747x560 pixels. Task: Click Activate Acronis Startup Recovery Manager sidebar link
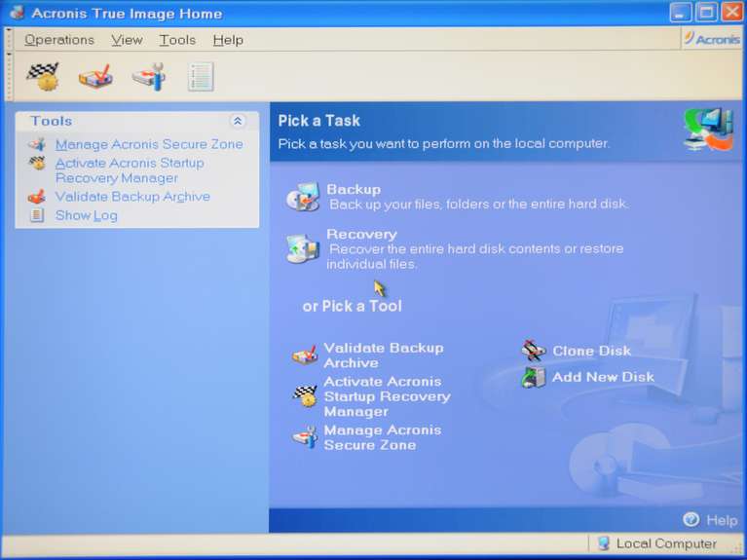coord(130,170)
